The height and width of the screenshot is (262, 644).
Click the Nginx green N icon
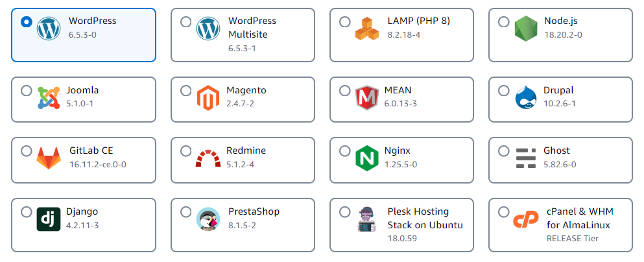point(367,158)
